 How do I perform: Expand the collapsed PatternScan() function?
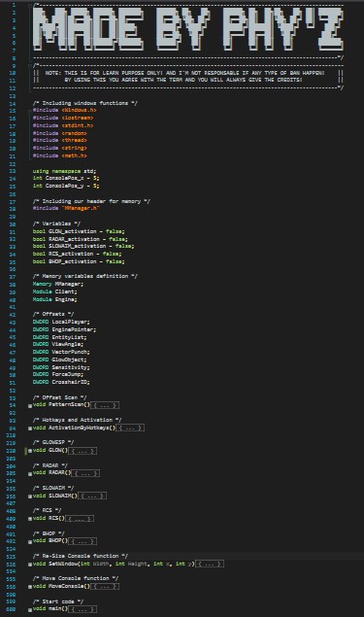pyautogui.click(x=30, y=406)
